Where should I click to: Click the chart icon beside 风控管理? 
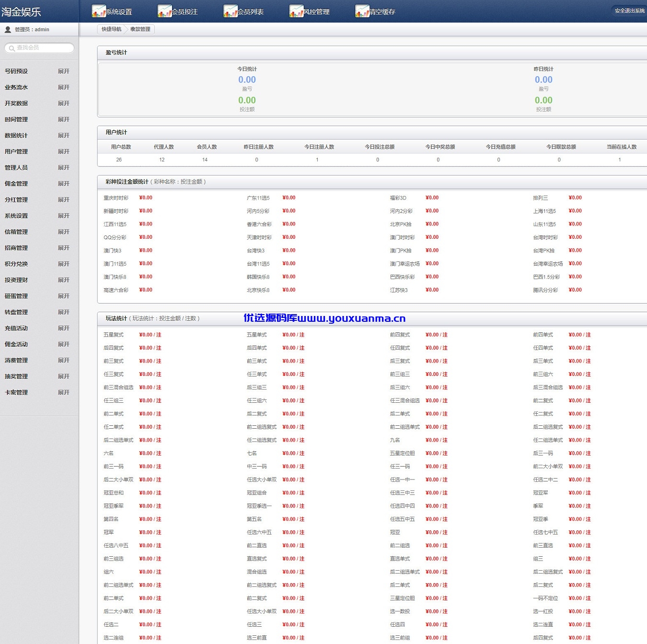click(297, 11)
